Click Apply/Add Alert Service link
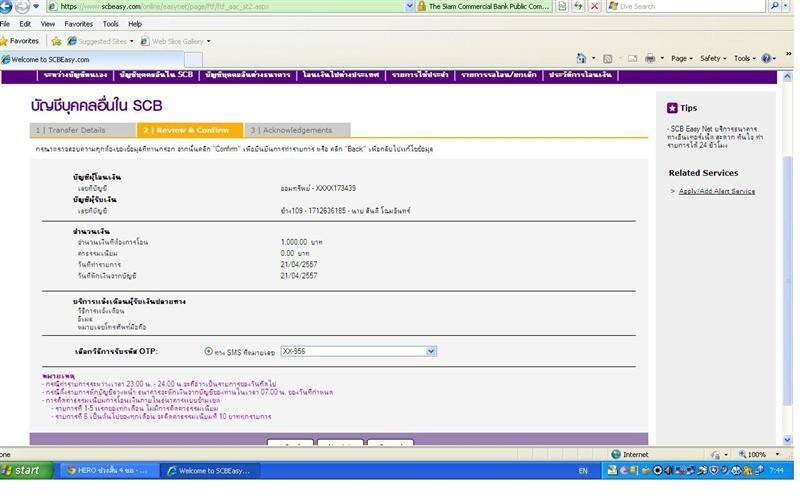Screen dimensions: 800x500 [716, 191]
